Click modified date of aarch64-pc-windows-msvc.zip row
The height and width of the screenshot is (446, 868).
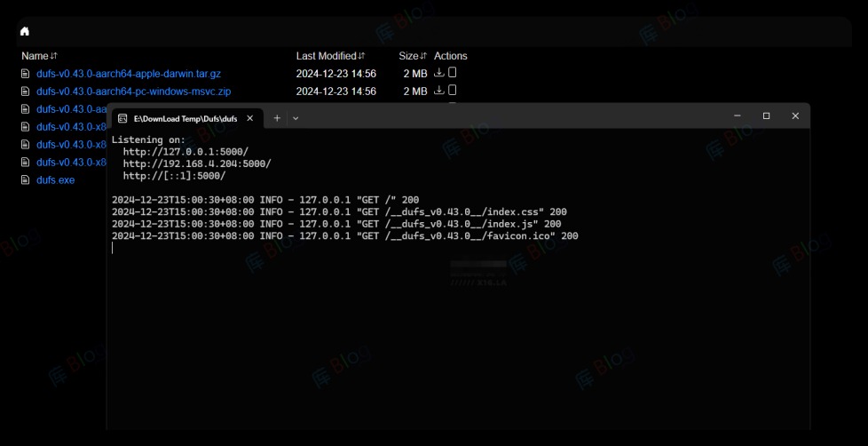point(336,92)
